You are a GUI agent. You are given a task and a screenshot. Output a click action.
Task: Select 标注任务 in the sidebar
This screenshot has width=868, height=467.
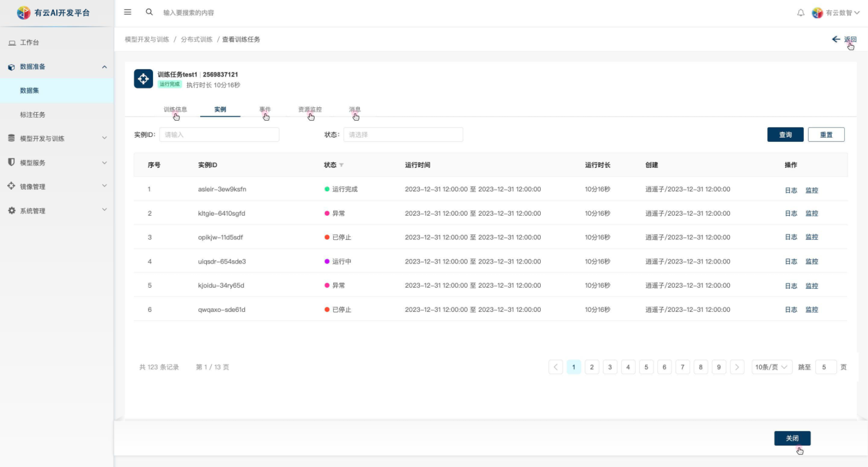coord(33,115)
